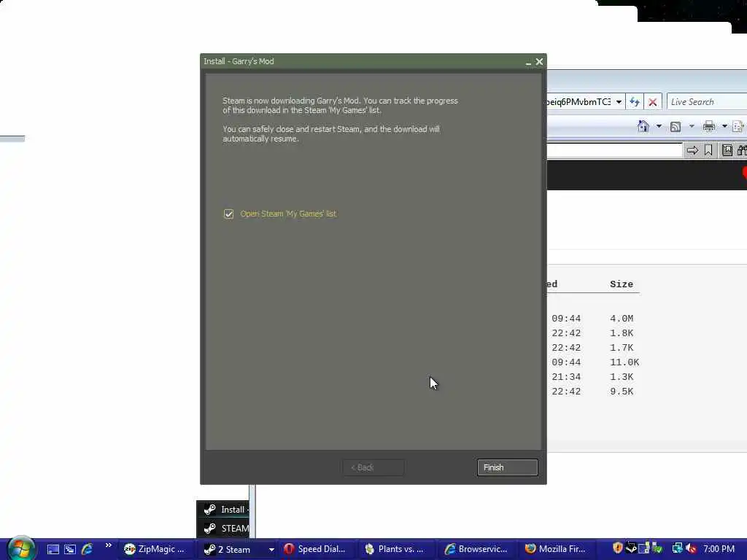Launch Internet Explorer from quick launch
Image resolution: width=747 pixels, height=560 pixels.
[87, 549]
